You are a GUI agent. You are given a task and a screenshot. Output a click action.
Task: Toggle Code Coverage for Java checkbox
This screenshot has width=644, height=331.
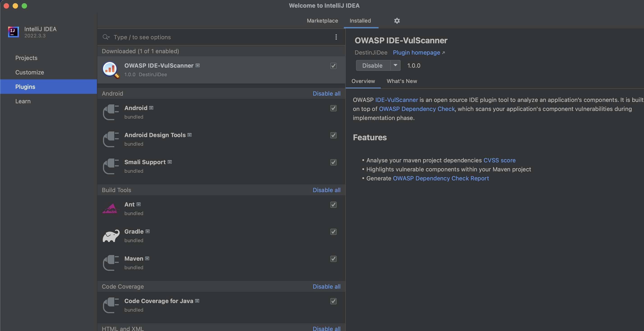333,301
